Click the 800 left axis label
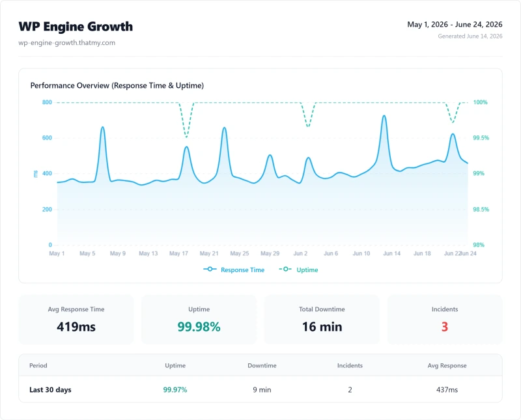Image resolution: width=521 pixels, height=420 pixels. 47,102
